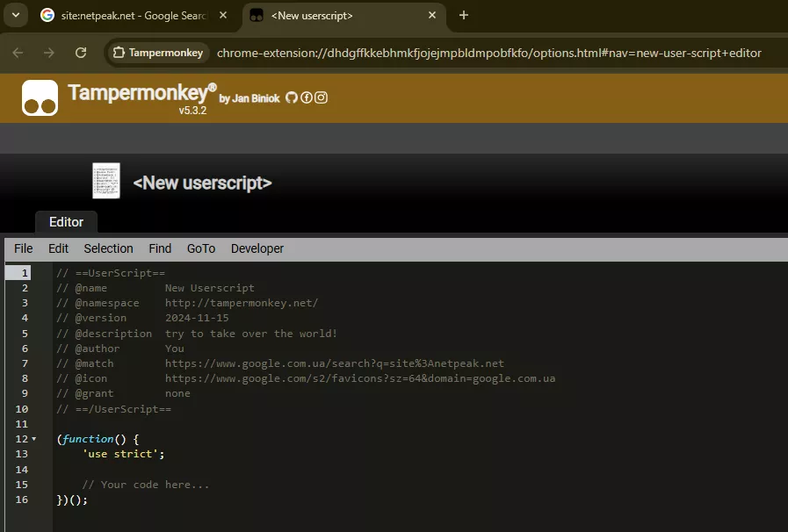Switch to the site:netpeak.net Google Search tab
Viewport: 788px width, 532px height.
click(x=134, y=16)
